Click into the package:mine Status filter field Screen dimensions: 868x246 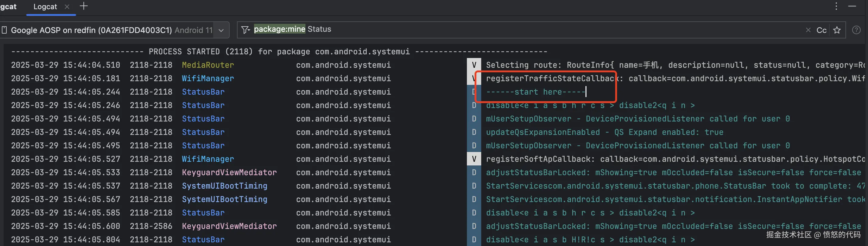506,30
